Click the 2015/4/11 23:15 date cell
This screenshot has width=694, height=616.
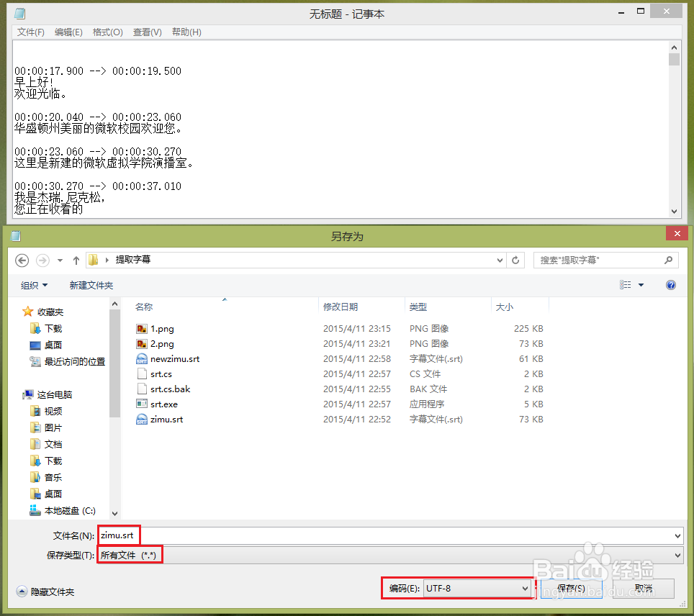pyautogui.click(x=357, y=329)
